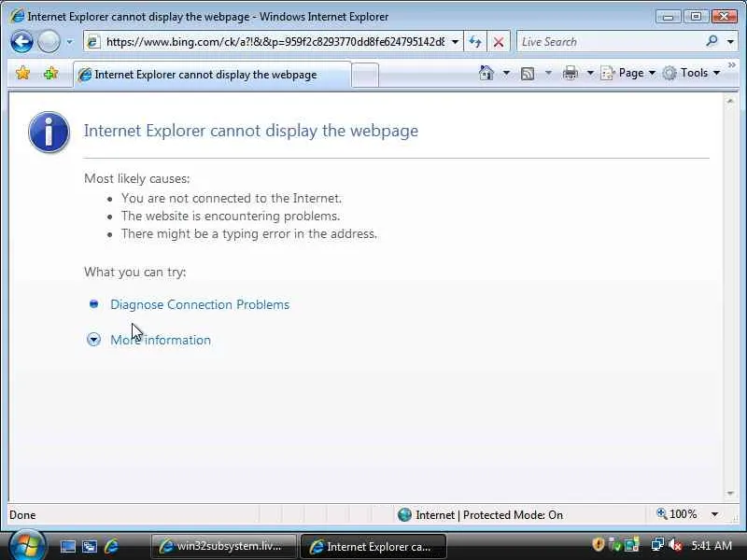Click the Back navigation arrow button
The image size is (747, 560).
point(21,42)
